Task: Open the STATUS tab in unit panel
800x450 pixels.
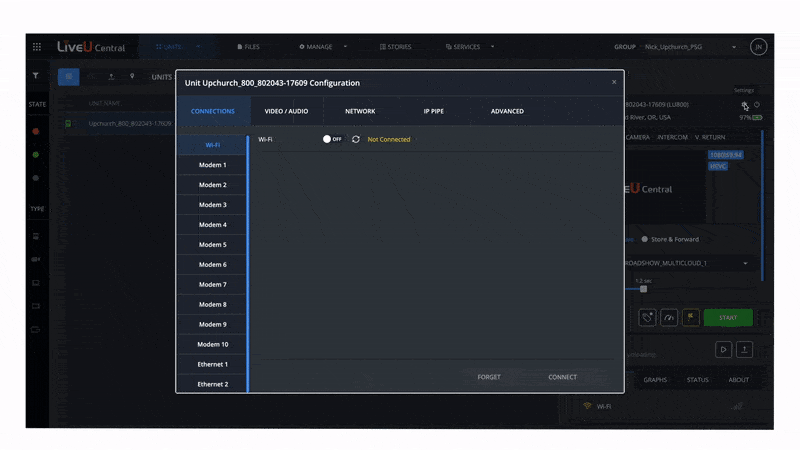Action: tap(697, 380)
